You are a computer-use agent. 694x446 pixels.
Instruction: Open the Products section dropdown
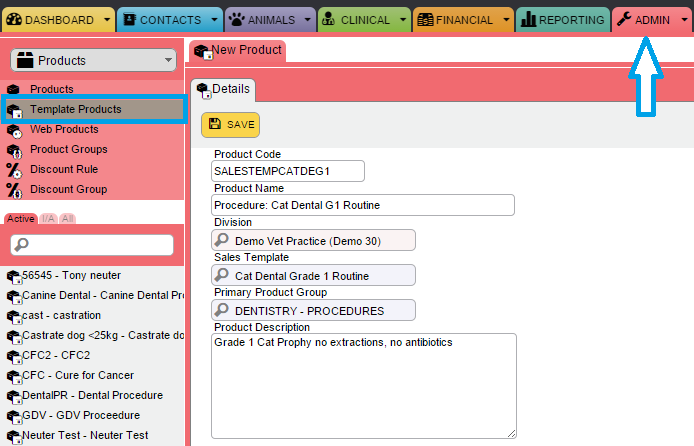point(93,60)
